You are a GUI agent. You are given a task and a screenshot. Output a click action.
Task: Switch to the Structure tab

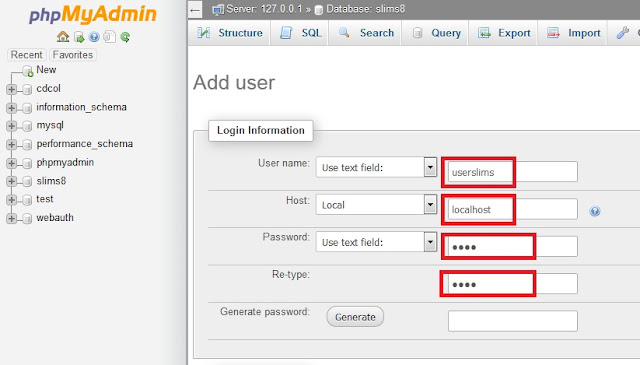[x=230, y=33]
